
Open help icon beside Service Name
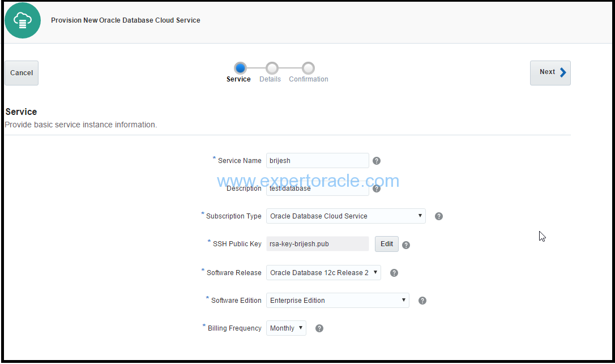click(377, 161)
